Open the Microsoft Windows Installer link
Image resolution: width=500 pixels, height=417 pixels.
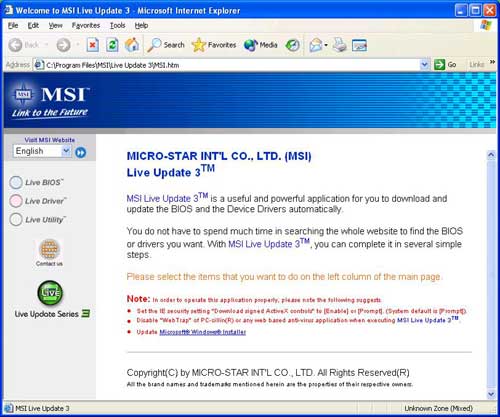(x=203, y=332)
